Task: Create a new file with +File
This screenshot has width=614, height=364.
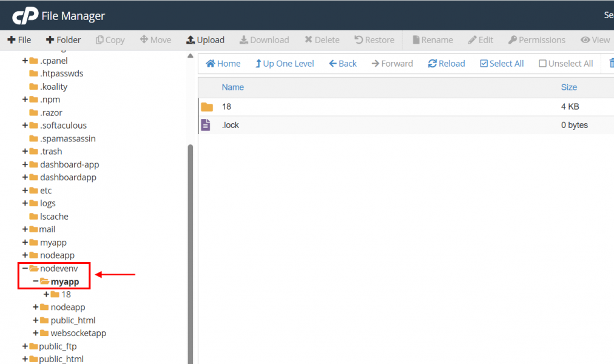Action: (x=19, y=40)
